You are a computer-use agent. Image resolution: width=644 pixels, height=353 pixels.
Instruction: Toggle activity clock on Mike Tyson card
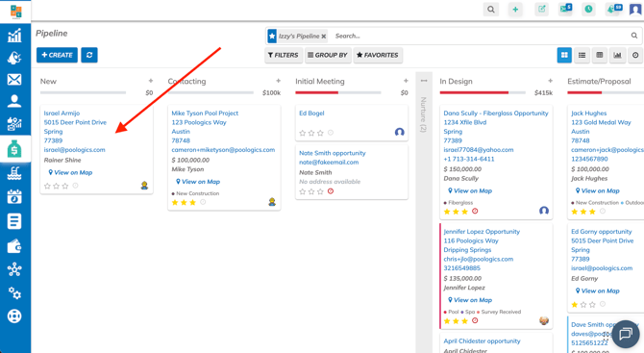[203, 202]
